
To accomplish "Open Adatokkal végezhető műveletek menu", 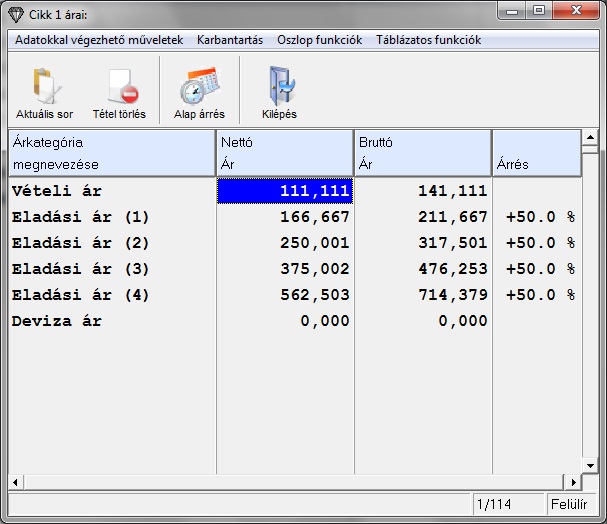I will (99, 41).
